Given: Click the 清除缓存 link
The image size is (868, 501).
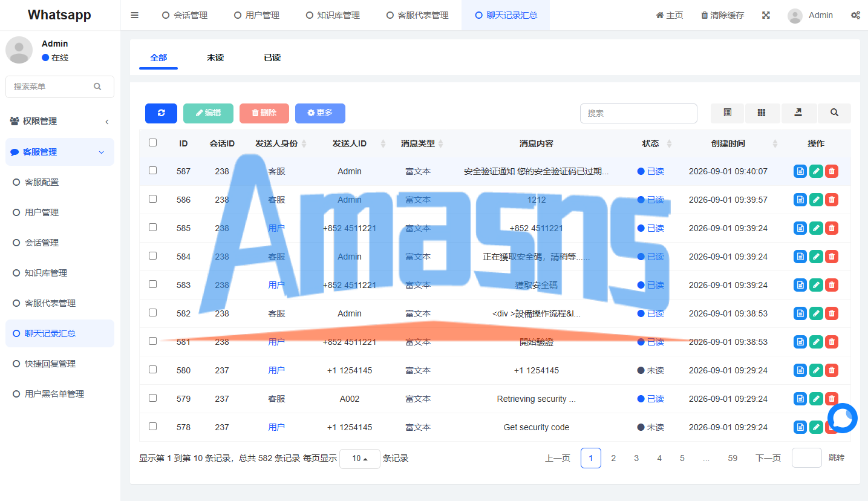Looking at the screenshot, I should pyautogui.click(x=723, y=15).
